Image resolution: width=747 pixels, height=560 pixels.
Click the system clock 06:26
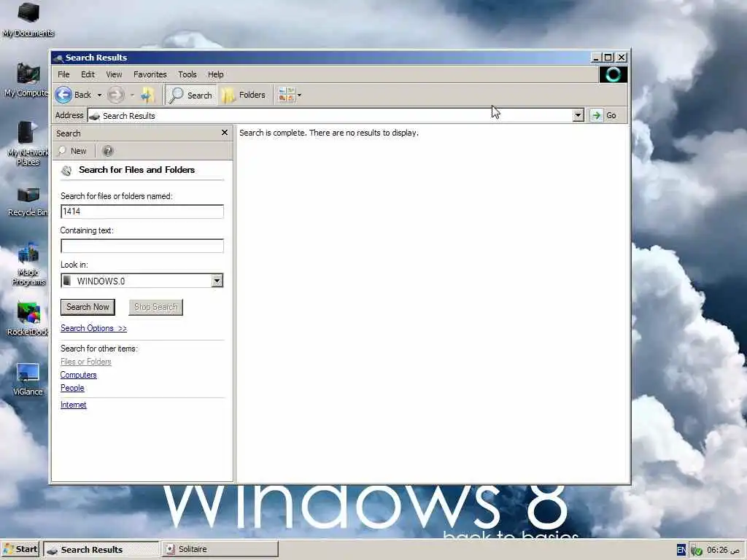(723, 550)
